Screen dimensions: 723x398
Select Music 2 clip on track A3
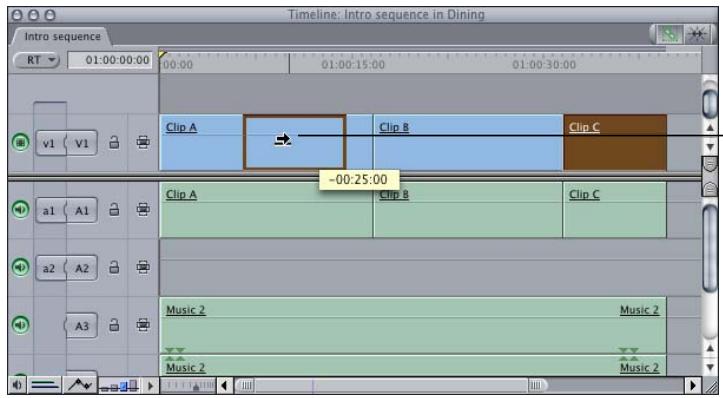click(x=413, y=326)
